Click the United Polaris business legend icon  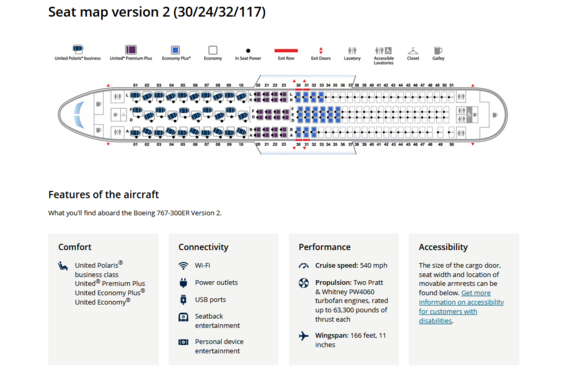pyautogui.click(x=78, y=49)
